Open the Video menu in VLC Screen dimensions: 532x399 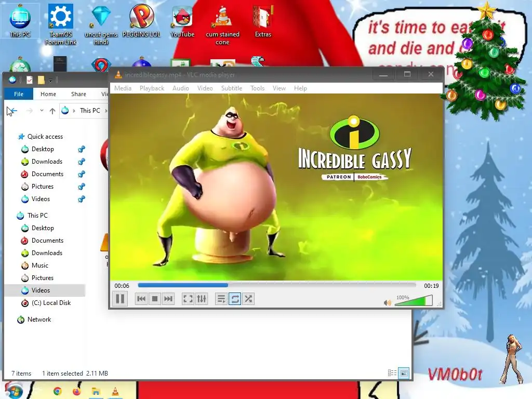pyautogui.click(x=205, y=88)
